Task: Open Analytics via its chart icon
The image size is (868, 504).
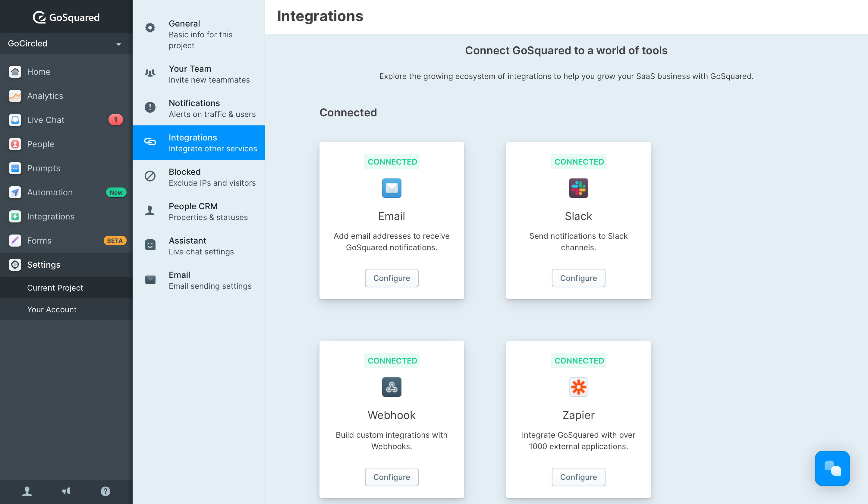Action: click(15, 96)
